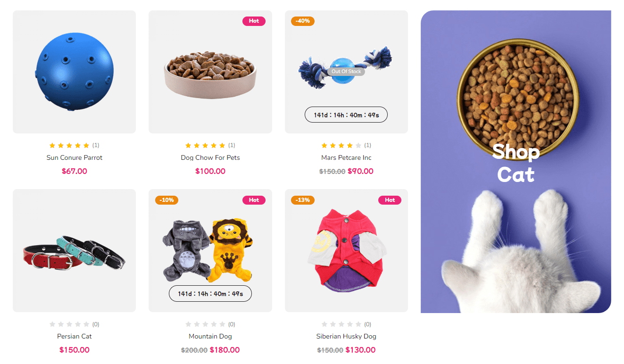Click the star rating under Sun Conure Parrot

[69, 145]
